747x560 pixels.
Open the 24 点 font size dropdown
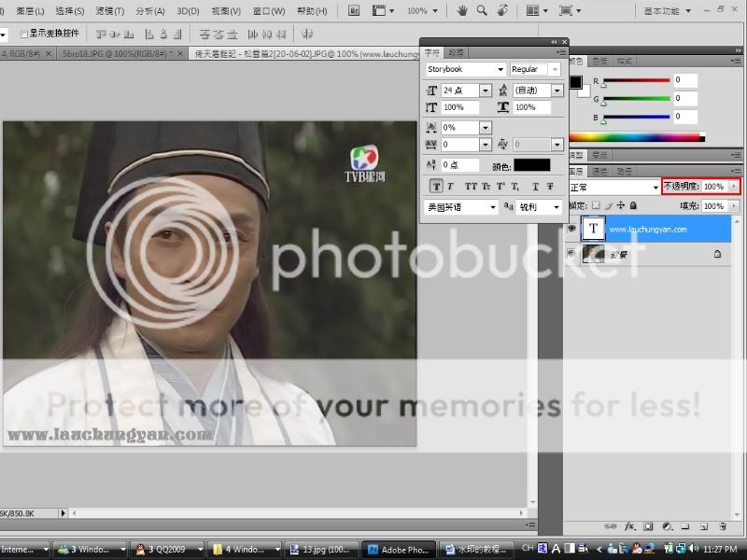(x=486, y=91)
